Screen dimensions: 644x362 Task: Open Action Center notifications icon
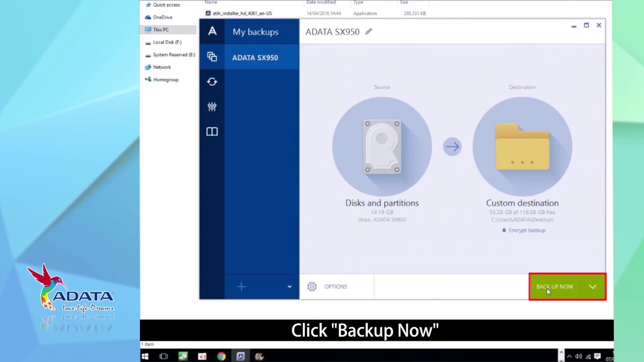click(597, 357)
